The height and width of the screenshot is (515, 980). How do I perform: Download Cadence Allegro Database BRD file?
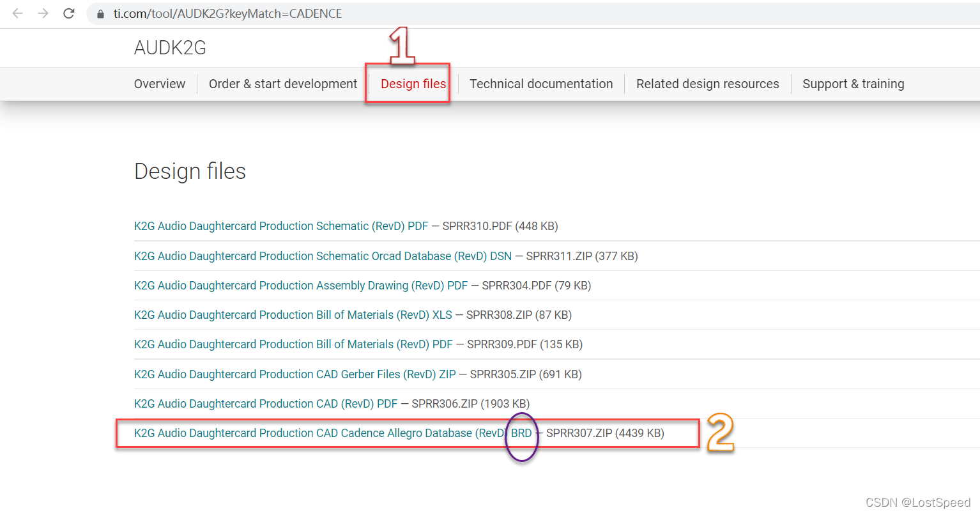tap(332, 433)
